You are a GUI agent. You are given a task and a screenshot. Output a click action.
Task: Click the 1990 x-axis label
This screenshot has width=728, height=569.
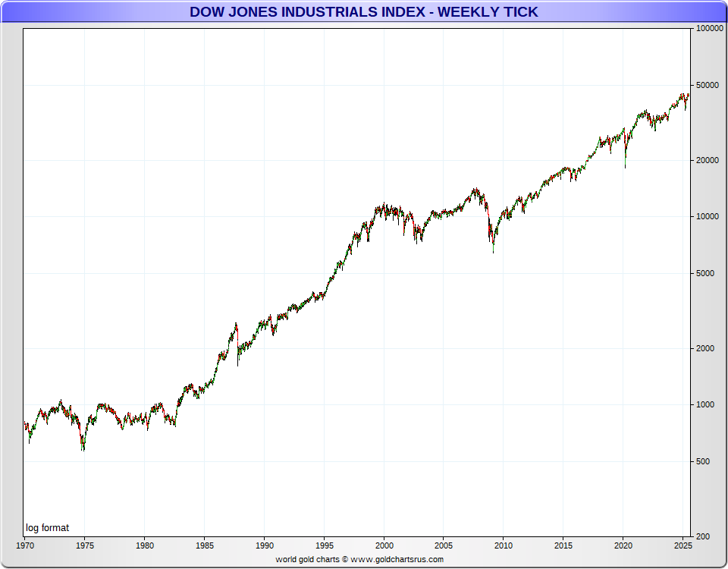[x=264, y=545]
